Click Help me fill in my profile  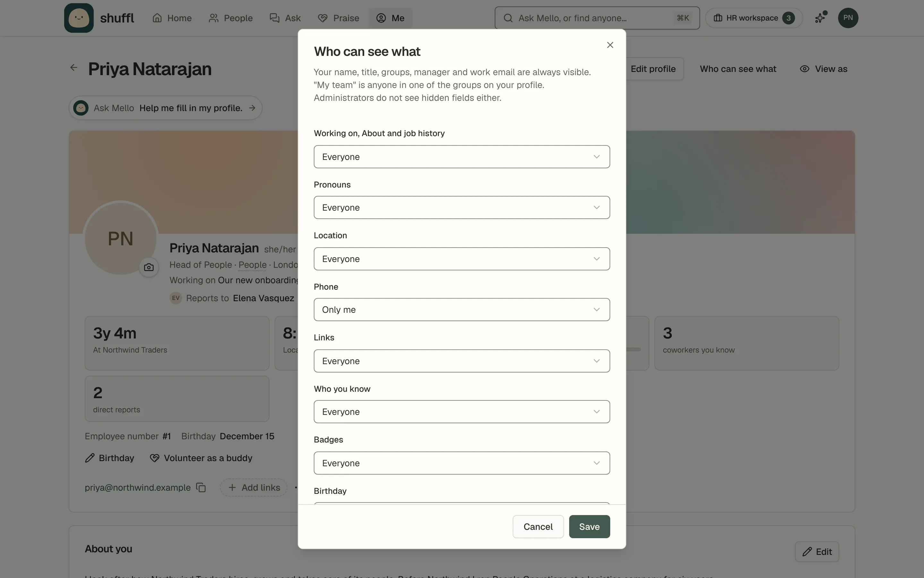tap(191, 108)
